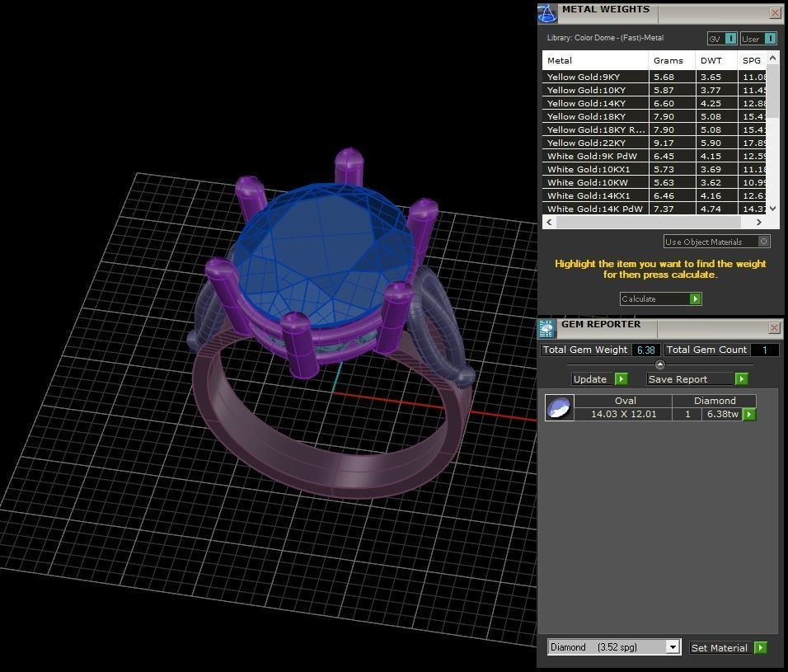Click green arrow beside Set Material

coord(761,647)
